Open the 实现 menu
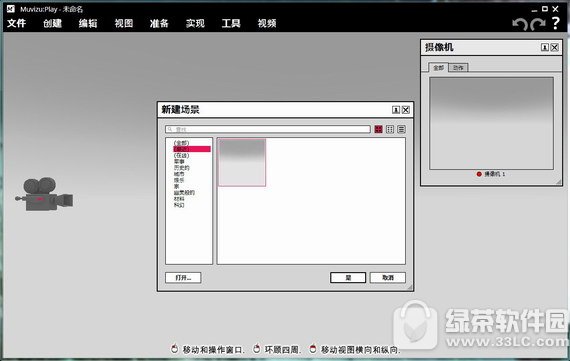This screenshot has width=570, height=361. (x=195, y=23)
